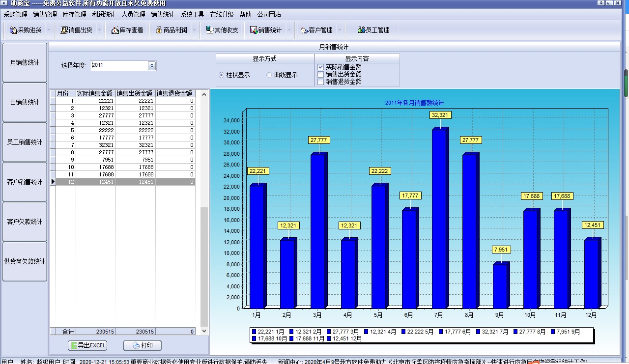Viewport: 629px width, 364px height.
Task: Select table row for month 7
Action: pos(123,145)
